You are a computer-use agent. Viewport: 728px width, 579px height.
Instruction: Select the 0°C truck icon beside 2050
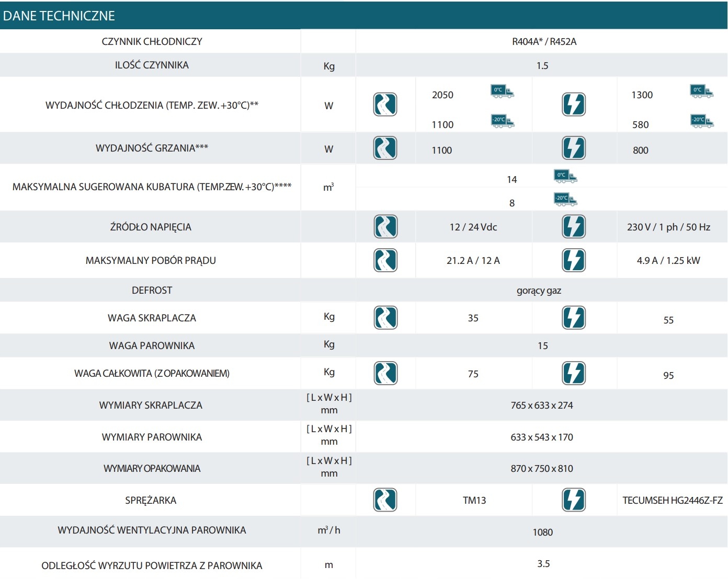tap(502, 91)
